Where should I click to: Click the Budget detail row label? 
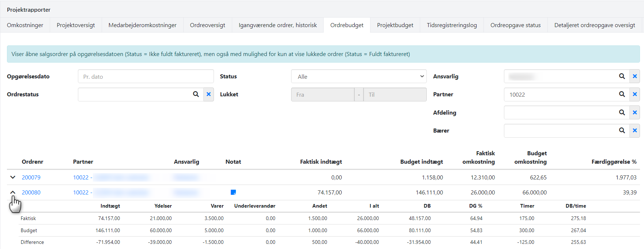pos(29,230)
